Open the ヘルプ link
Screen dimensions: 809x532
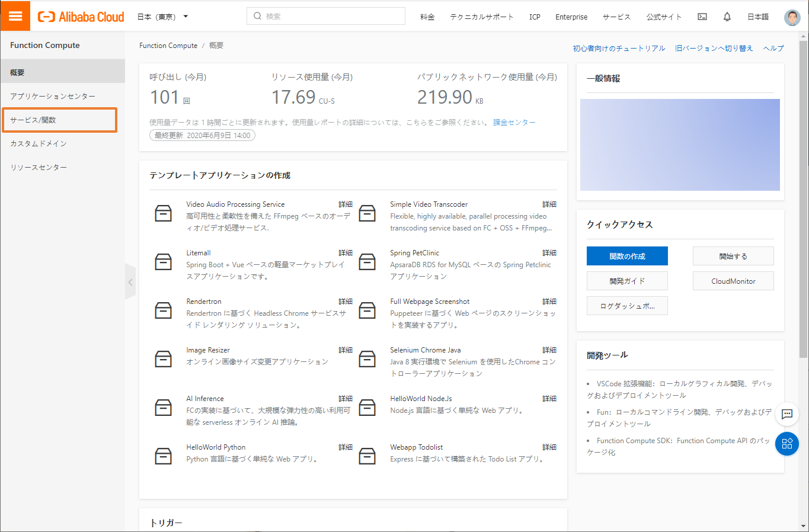point(773,48)
